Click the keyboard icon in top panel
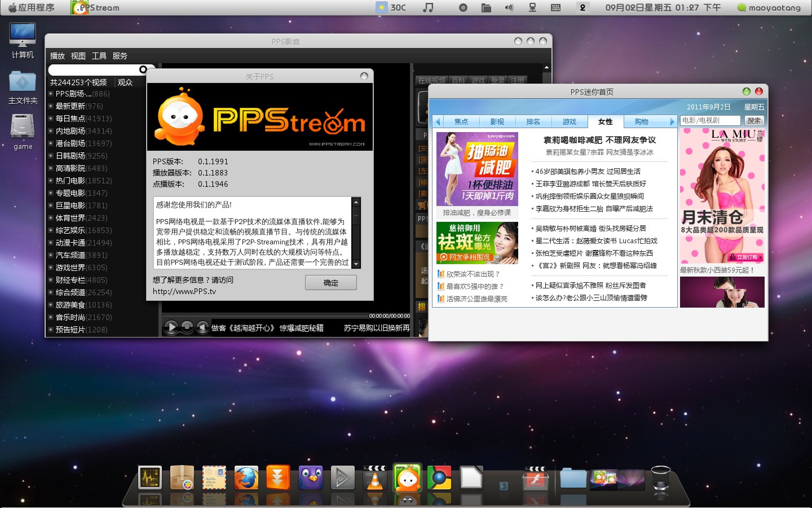 click(x=555, y=7)
